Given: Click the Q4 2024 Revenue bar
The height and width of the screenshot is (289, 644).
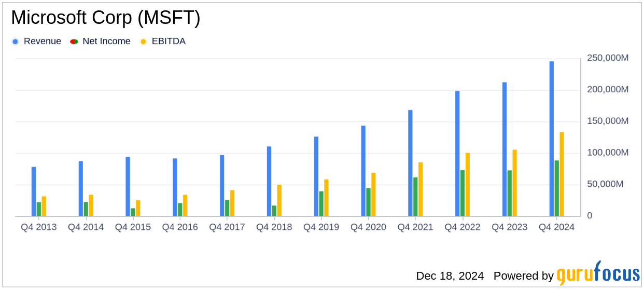Looking at the screenshot, I should pos(552,139).
